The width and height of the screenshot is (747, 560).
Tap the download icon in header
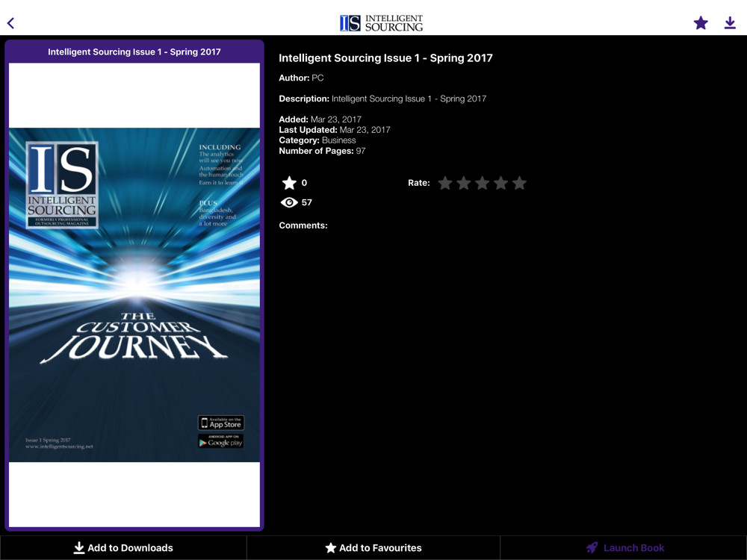[730, 23]
